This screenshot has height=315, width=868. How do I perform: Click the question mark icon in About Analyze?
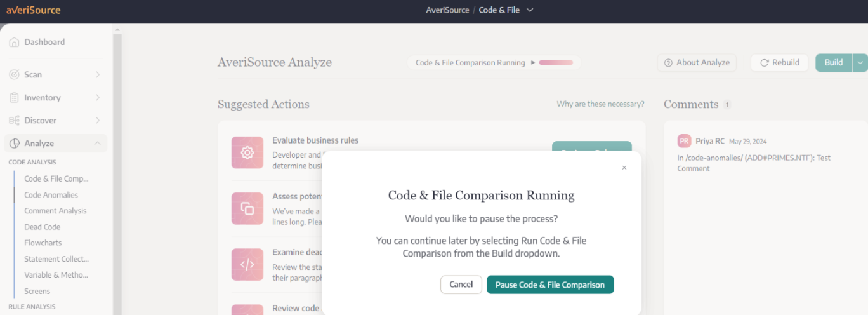point(668,63)
